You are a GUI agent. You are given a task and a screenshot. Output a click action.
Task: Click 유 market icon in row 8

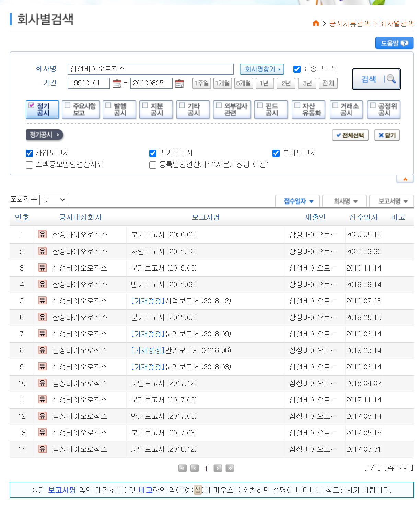pyautogui.click(x=42, y=350)
